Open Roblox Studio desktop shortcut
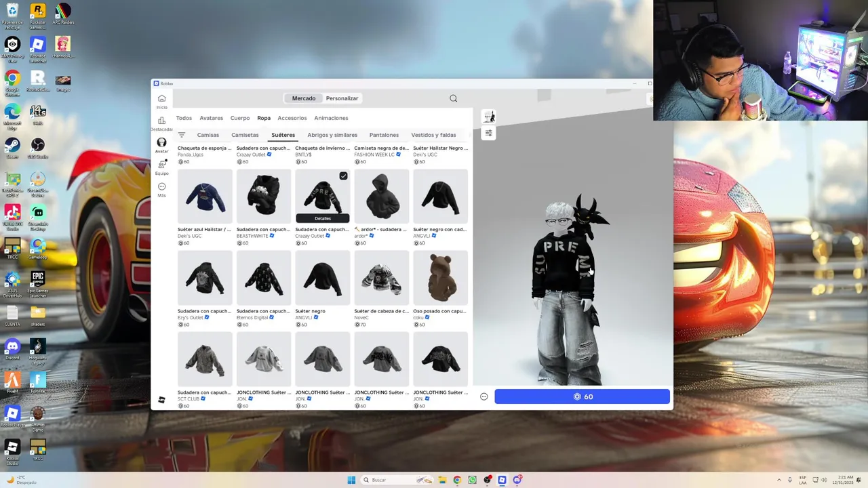The height and width of the screenshot is (488, 868). 12,451
